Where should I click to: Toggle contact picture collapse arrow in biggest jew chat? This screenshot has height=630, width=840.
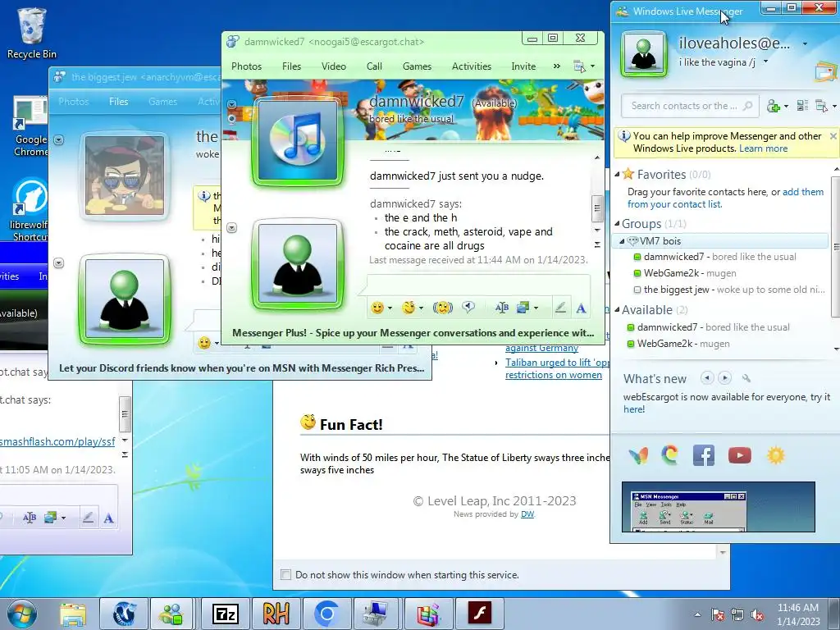point(58,139)
